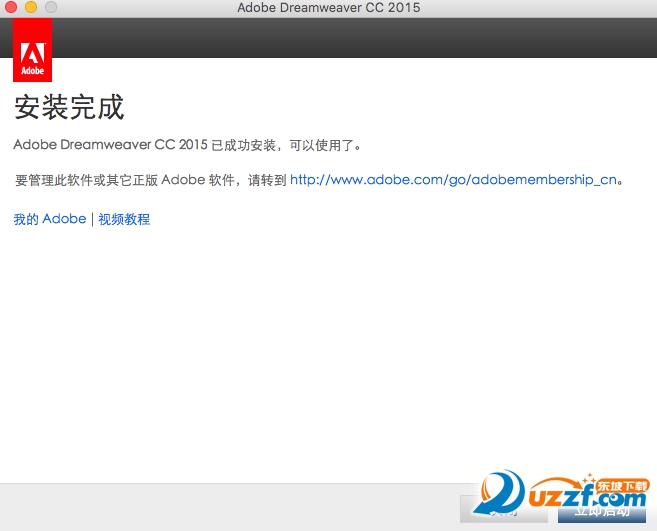Open the 我的 Adobe link
Screen dimensions: 657x531
point(49,219)
